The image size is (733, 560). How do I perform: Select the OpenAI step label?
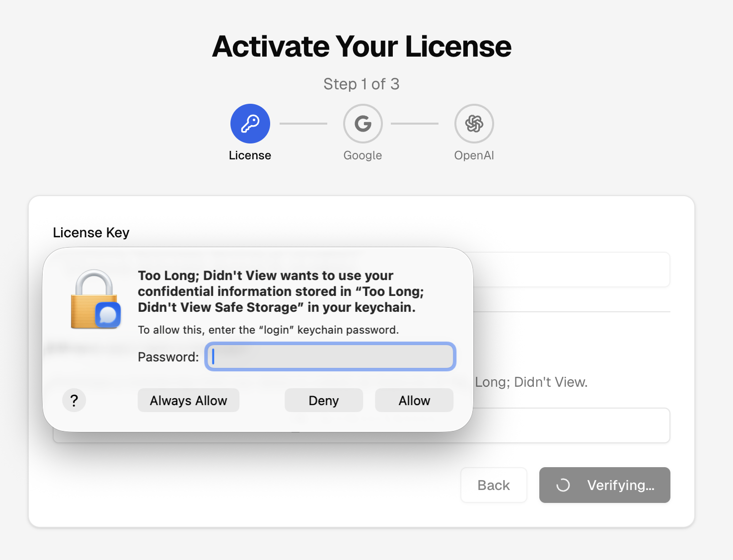(x=474, y=155)
